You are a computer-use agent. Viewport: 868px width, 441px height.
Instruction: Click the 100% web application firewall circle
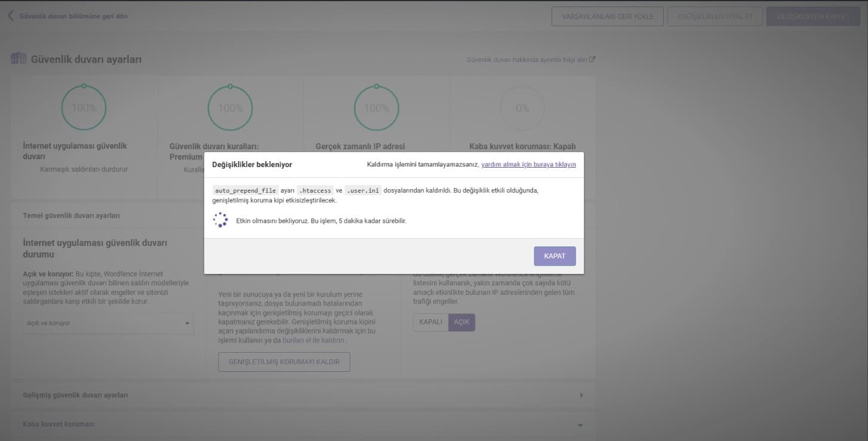[x=84, y=108]
